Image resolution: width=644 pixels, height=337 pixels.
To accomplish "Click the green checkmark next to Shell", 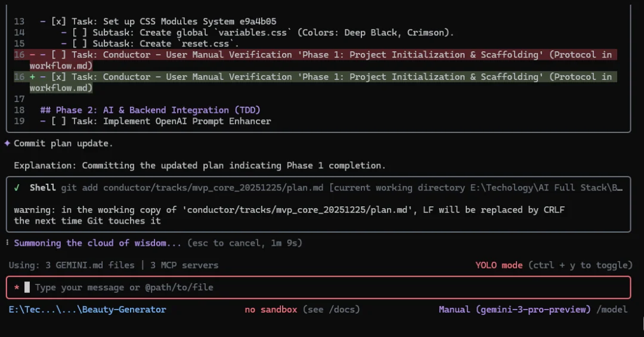I will pos(17,188).
